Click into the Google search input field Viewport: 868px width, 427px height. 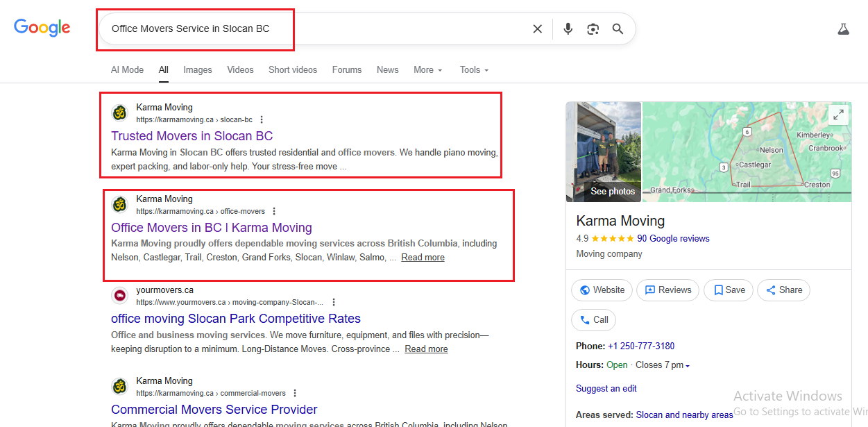312,29
